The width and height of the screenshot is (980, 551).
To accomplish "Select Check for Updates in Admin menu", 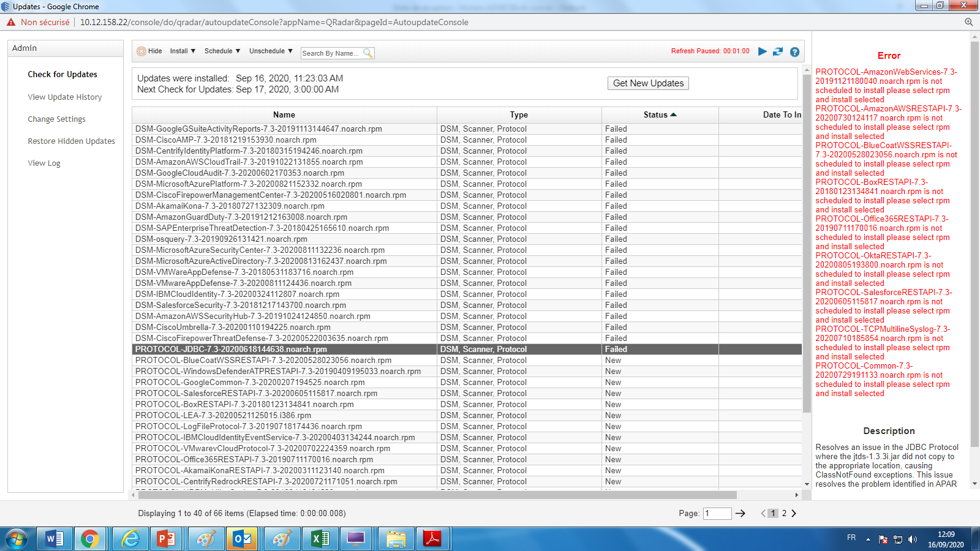I will click(x=62, y=74).
